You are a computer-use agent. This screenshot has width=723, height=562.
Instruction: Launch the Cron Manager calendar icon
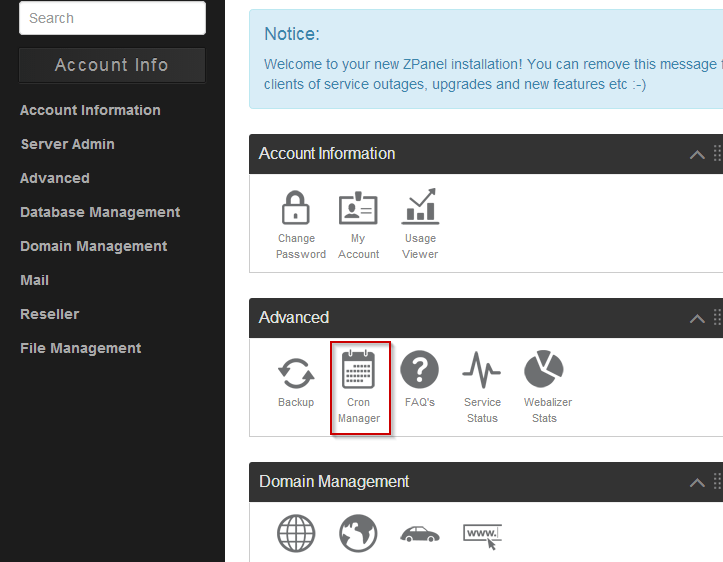click(x=358, y=372)
